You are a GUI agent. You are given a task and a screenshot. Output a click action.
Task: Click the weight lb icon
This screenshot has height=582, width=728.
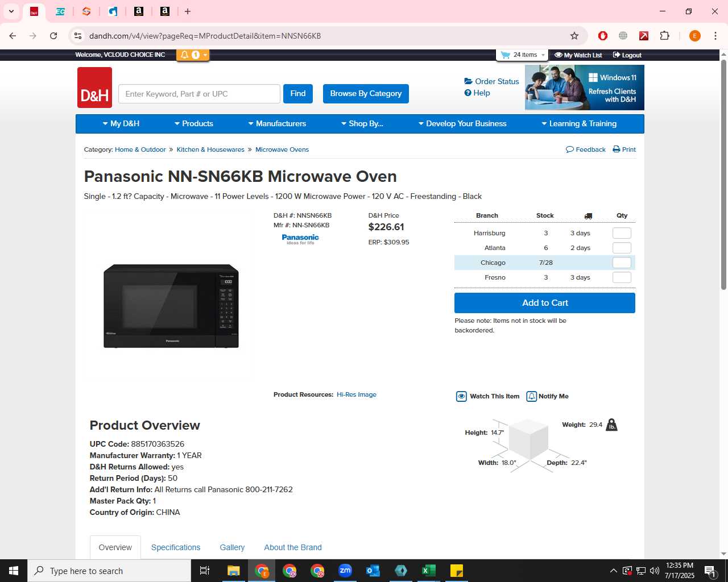point(611,425)
